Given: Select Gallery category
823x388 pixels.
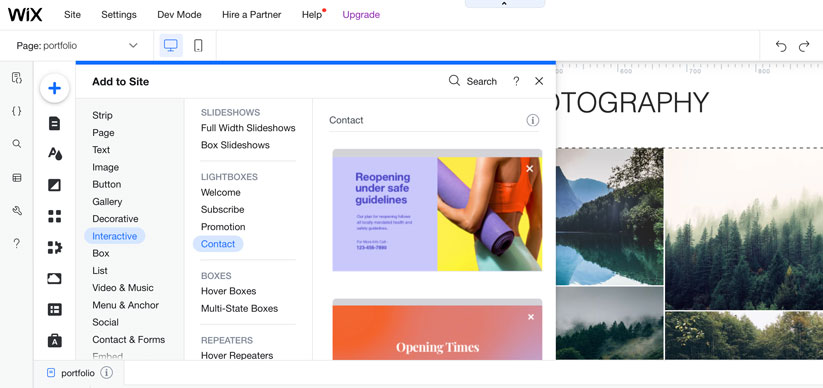Looking at the screenshot, I should tap(107, 202).
